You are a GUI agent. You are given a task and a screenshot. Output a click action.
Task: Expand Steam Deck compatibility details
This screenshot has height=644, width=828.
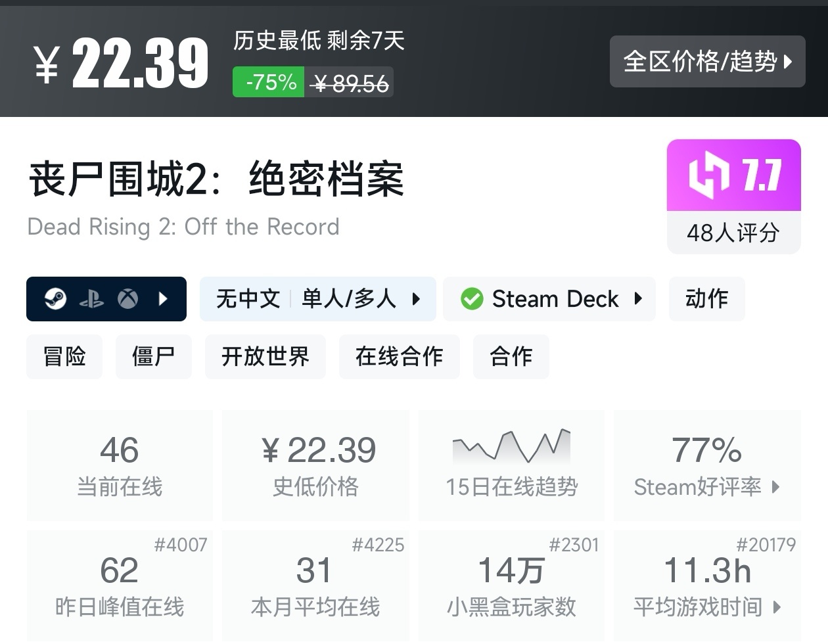(x=637, y=299)
